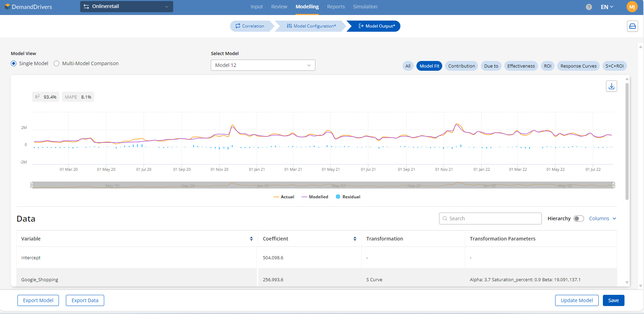The image size is (644, 314).
Task: Click the MAPE 8.1% metric badge
Action: pyautogui.click(x=78, y=97)
